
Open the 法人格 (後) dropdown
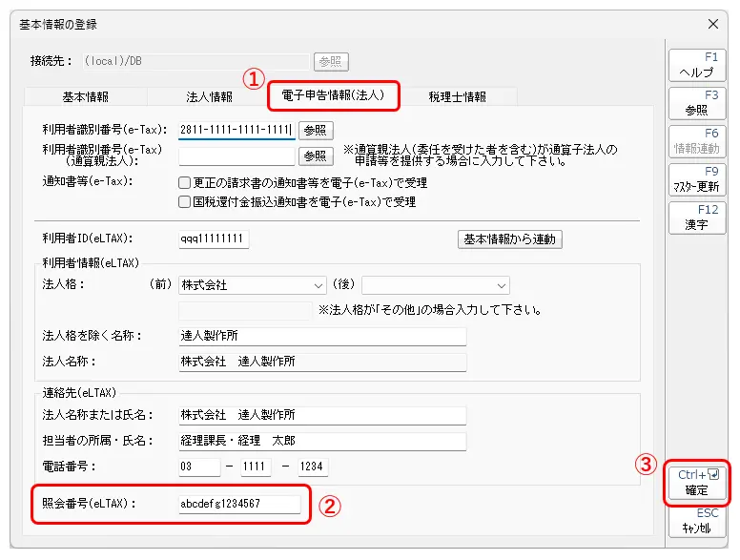[435, 285]
